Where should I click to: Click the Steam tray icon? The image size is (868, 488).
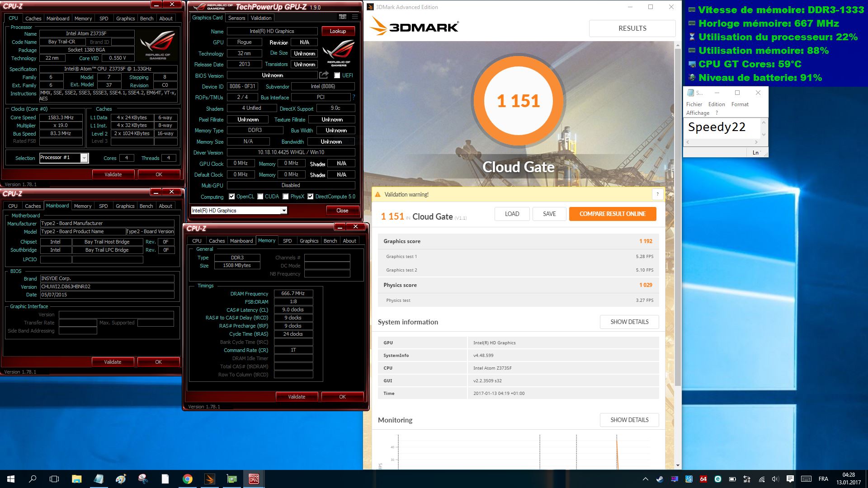click(660, 479)
